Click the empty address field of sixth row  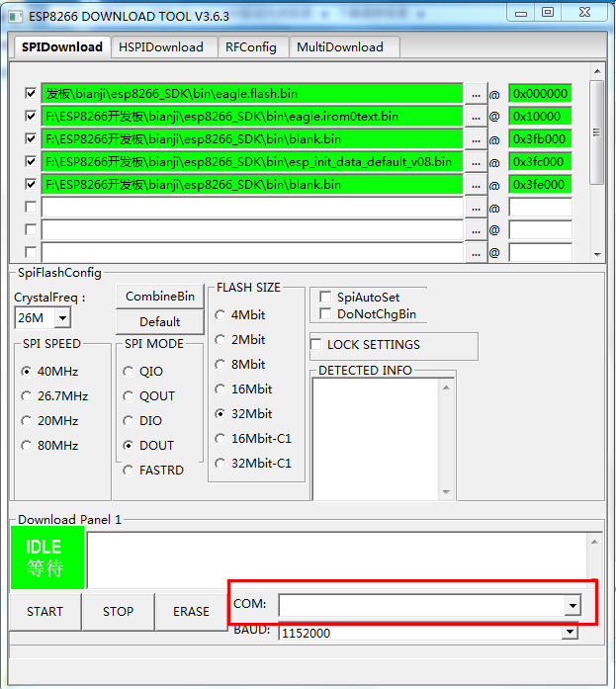click(540, 208)
